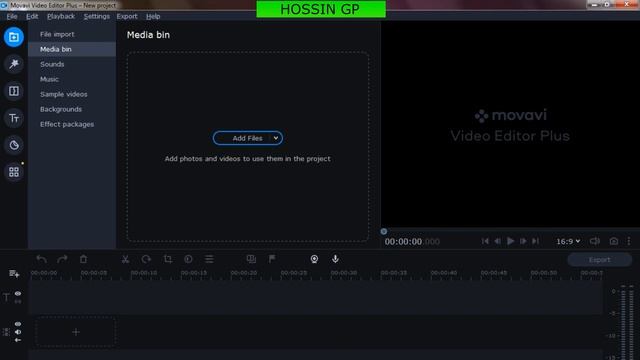640x360 pixels.
Task: Click the Delete trash icon
Action: (x=83, y=259)
